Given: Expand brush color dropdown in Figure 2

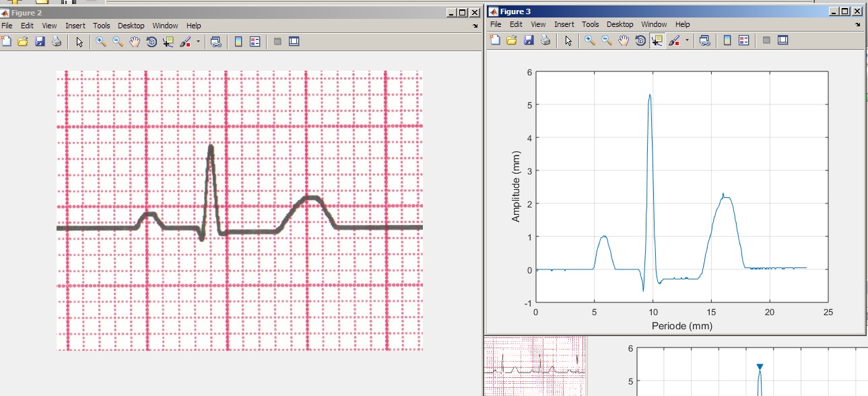Looking at the screenshot, I should 198,42.
